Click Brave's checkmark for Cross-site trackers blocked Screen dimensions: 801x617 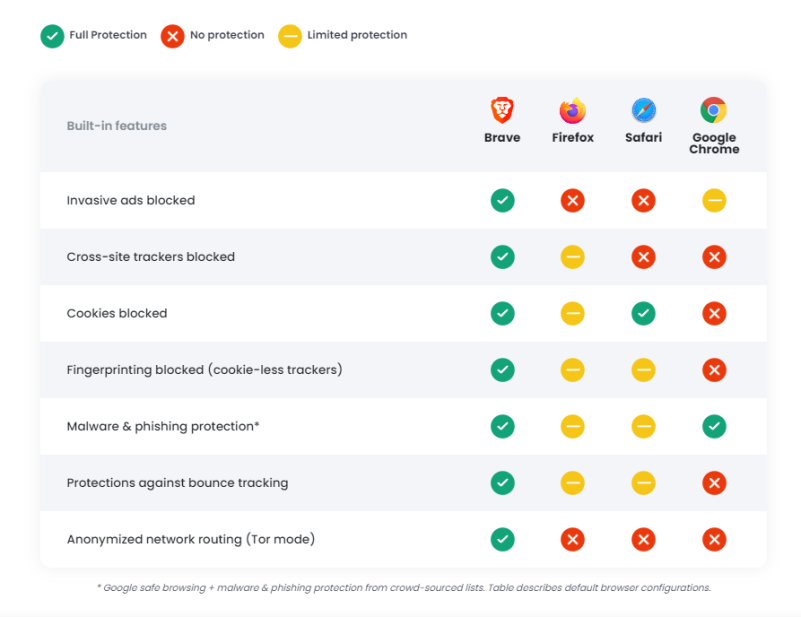503,257
